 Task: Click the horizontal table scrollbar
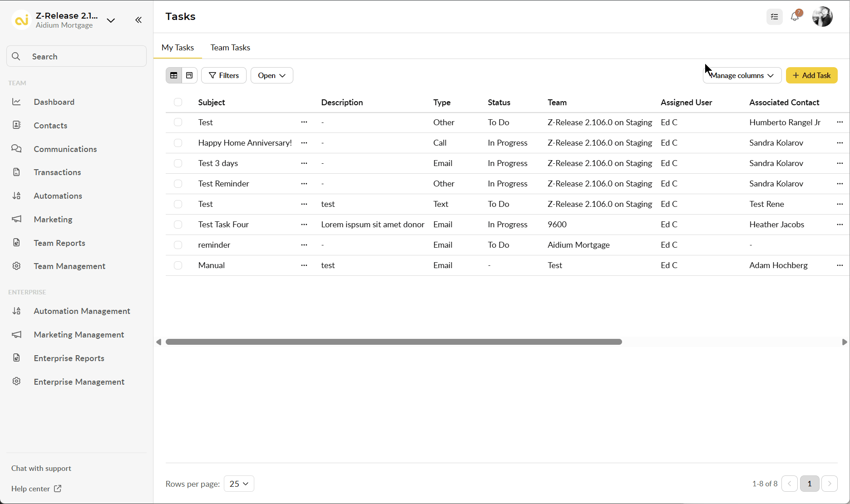pos(394,342)
